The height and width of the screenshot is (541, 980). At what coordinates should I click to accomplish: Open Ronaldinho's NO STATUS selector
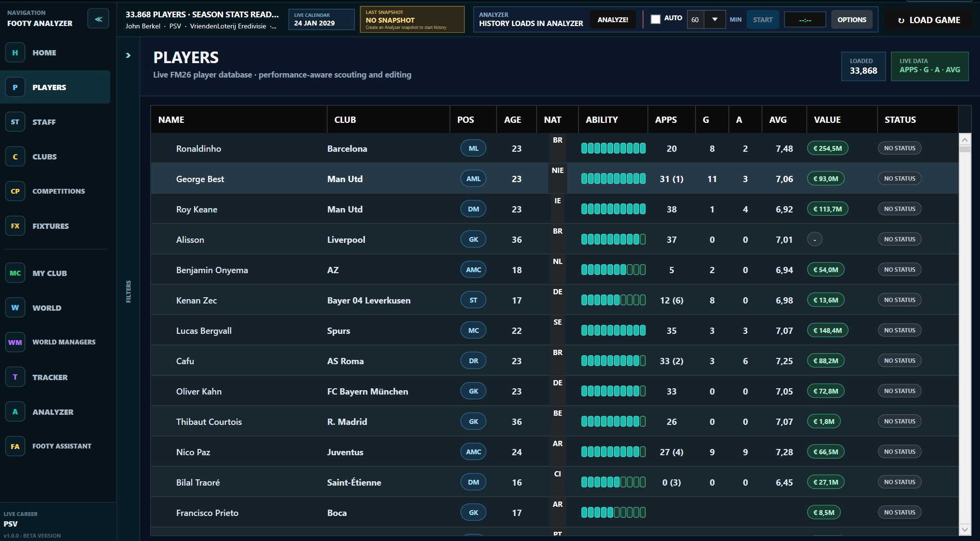(x=900, y=148)
